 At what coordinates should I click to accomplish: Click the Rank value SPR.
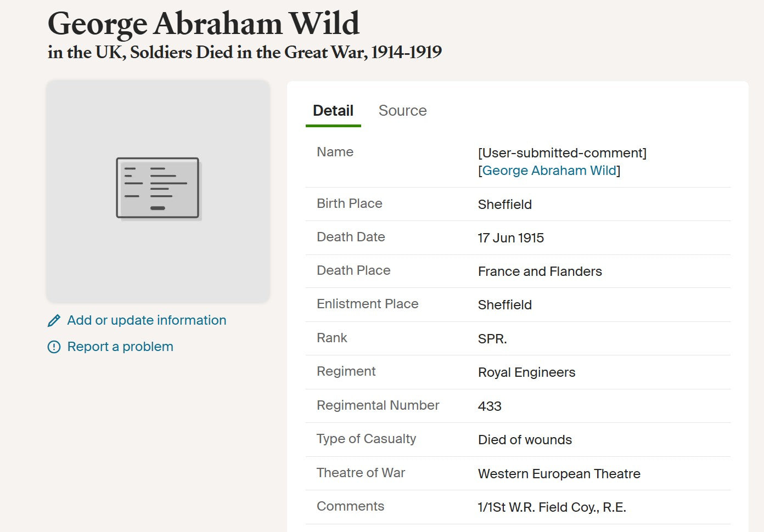click(492, 339)
